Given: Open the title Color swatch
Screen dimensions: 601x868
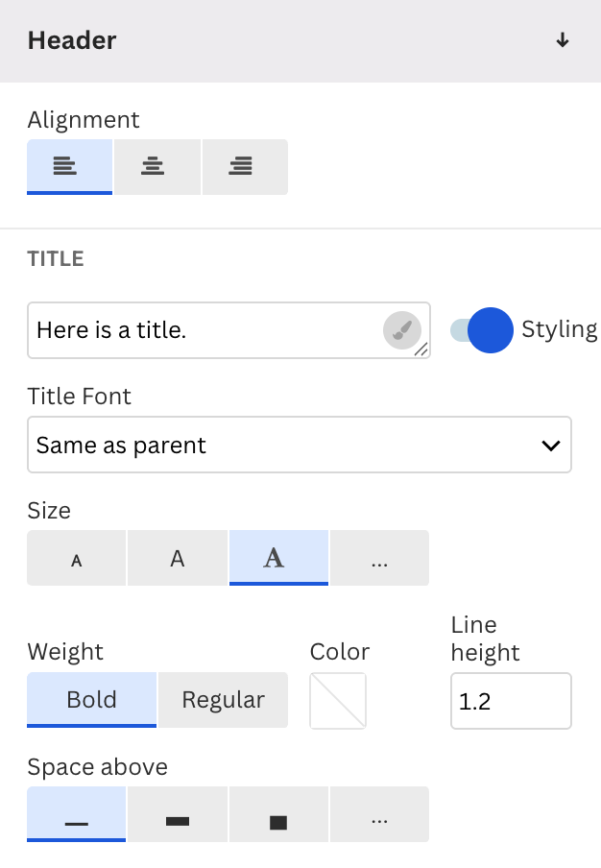Looking at the screenshot, I should pyautogui.click(x=338, y=700).
